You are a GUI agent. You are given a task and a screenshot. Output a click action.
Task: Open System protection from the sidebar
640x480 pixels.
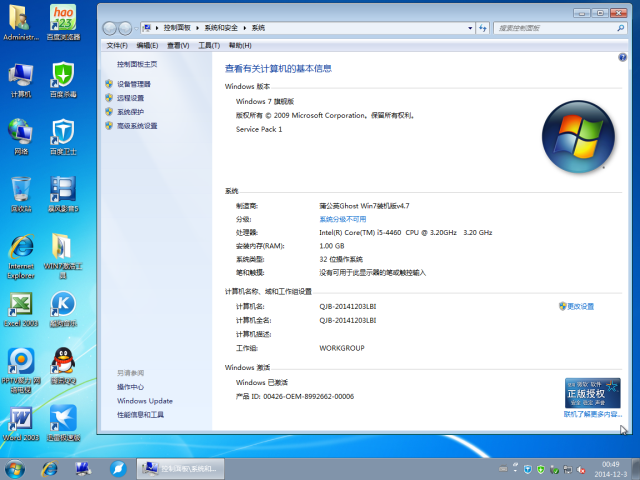click(x=130, y=112)
